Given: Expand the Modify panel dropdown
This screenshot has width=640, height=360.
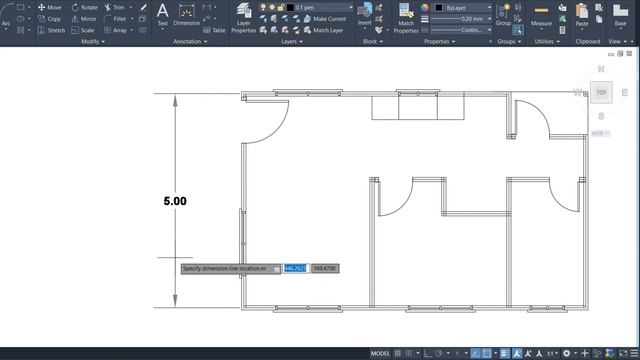Looking at the screenshot, I should (93, 41).
